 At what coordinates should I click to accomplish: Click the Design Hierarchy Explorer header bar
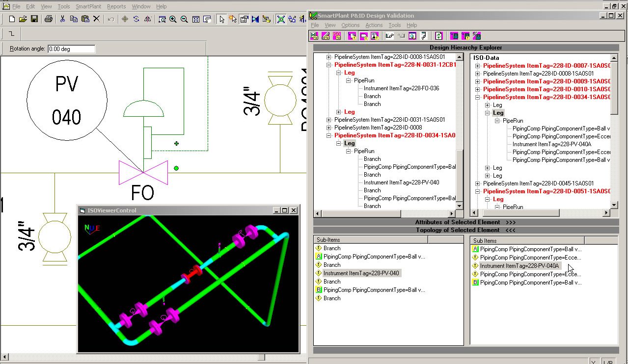click(465, 48)
